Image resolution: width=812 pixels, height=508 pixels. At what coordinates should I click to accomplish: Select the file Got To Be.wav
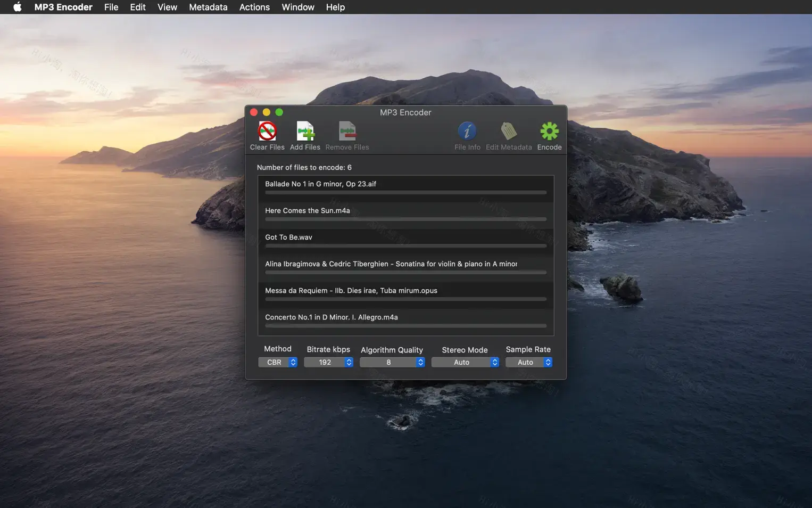tap(405, 237)
